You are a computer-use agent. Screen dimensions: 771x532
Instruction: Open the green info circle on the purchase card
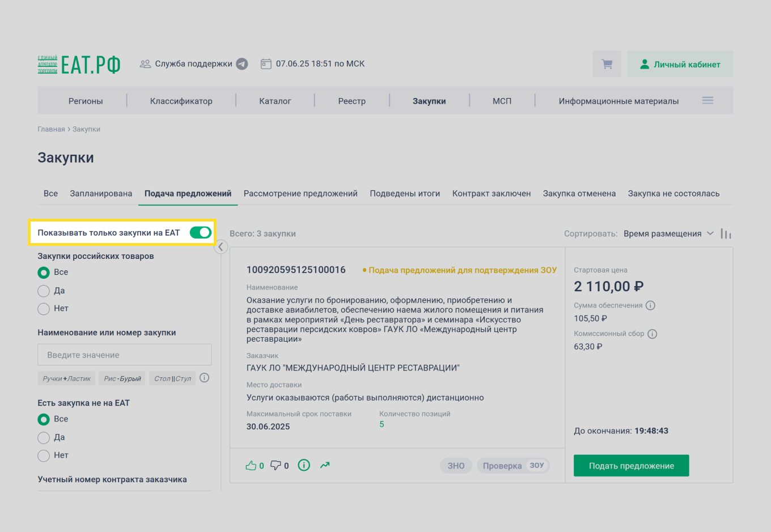point(303,465)
